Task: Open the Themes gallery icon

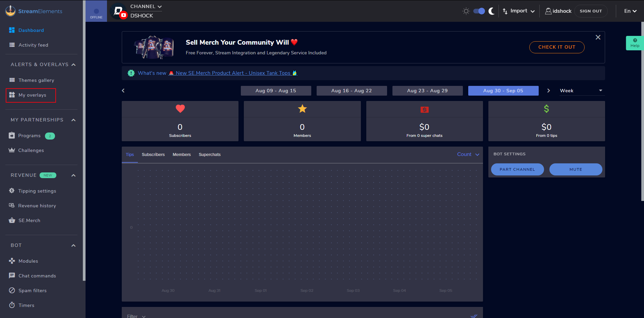Action: [x=12, y=80]
